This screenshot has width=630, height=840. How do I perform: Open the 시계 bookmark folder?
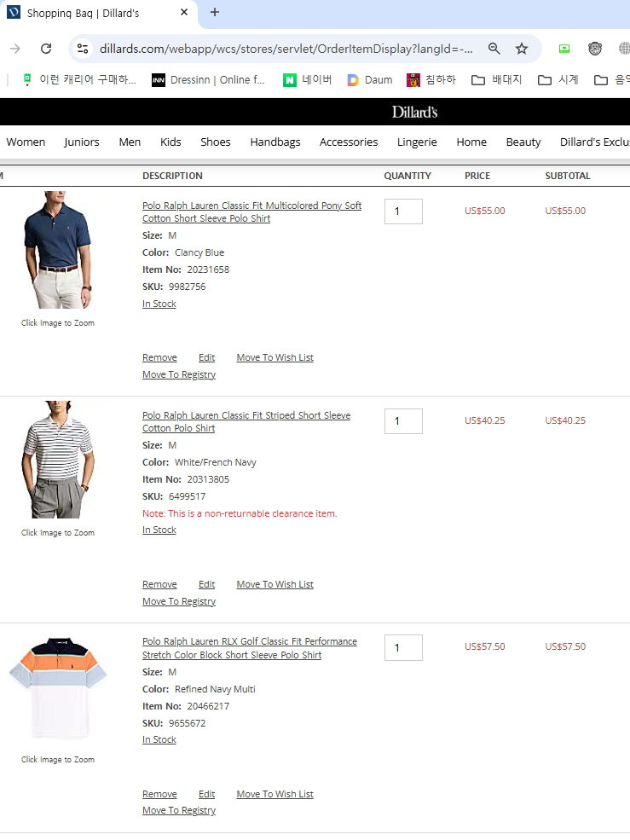click(558, 80)
